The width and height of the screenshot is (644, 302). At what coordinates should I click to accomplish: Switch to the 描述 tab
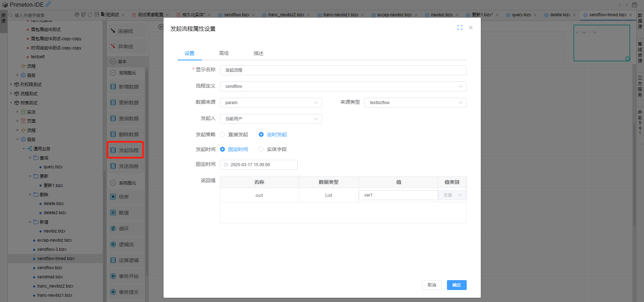pyautogui.click(x=258, y=53)
